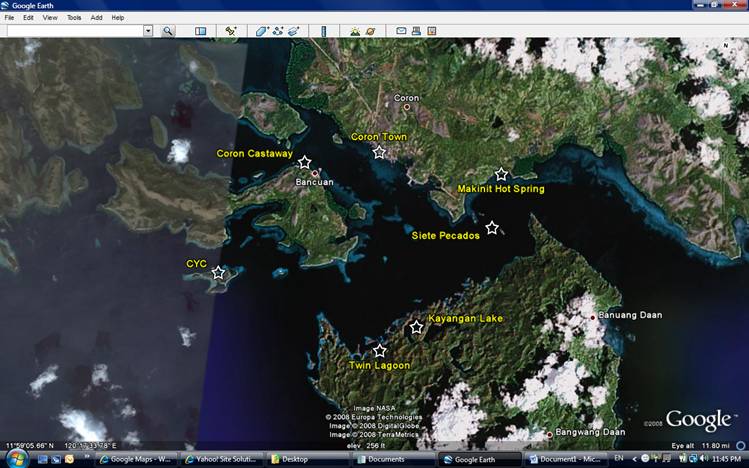Click the 'Eye alt 11.80 mi' readout
Screen dimensions: 749x468
(x=700, y=446)
